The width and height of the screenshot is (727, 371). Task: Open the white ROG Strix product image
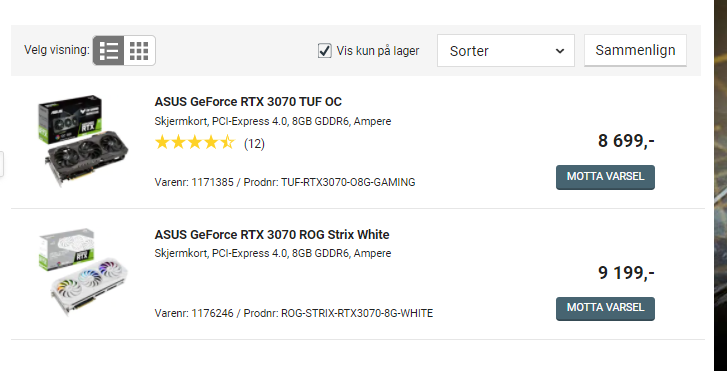(83, 272)
